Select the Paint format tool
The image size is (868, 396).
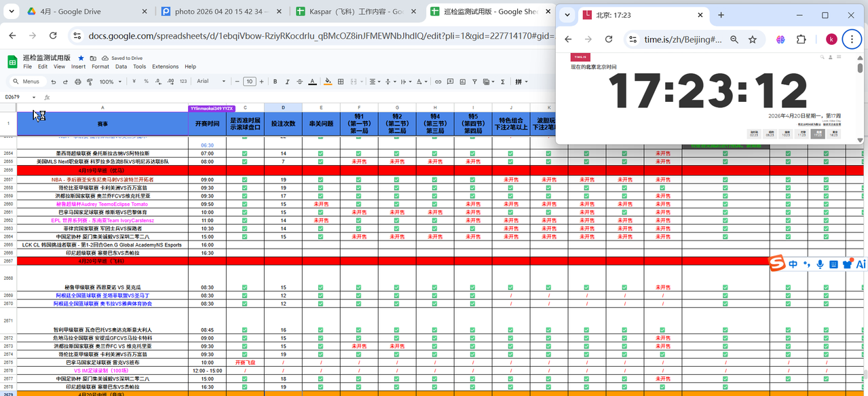coord(90,82)
